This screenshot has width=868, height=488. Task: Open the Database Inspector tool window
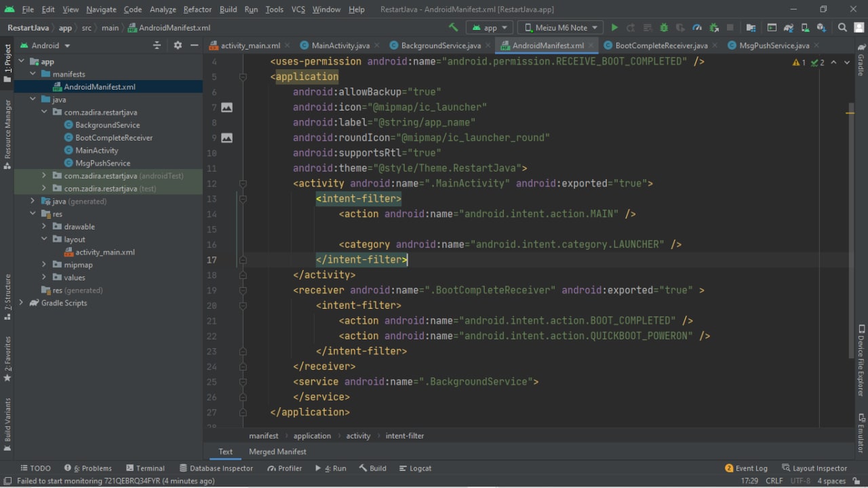coord(216,468)
